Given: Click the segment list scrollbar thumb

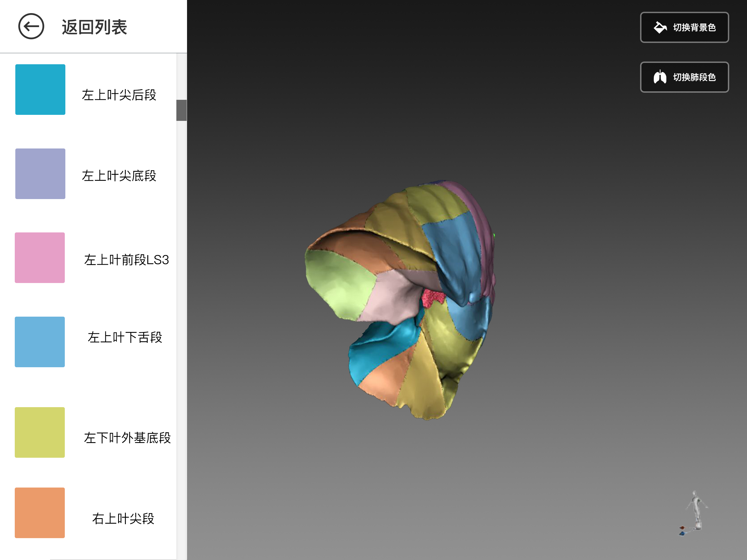Looking at the screenshot, I should click(x=182, y=110).
